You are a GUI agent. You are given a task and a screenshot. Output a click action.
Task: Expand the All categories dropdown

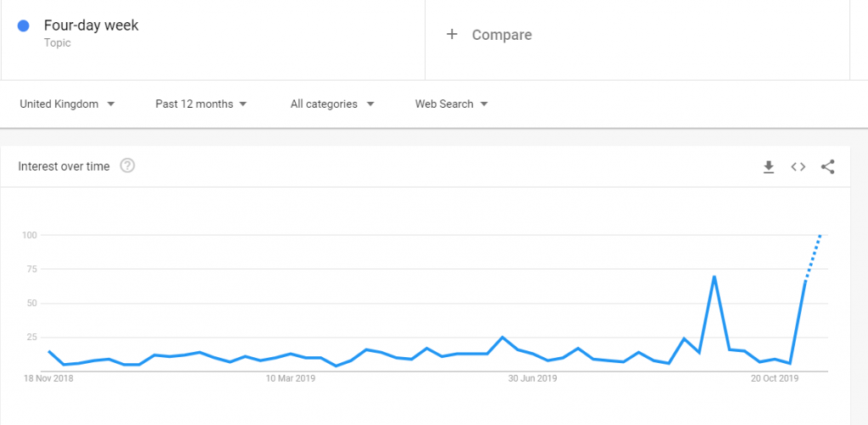coord(332,104)
